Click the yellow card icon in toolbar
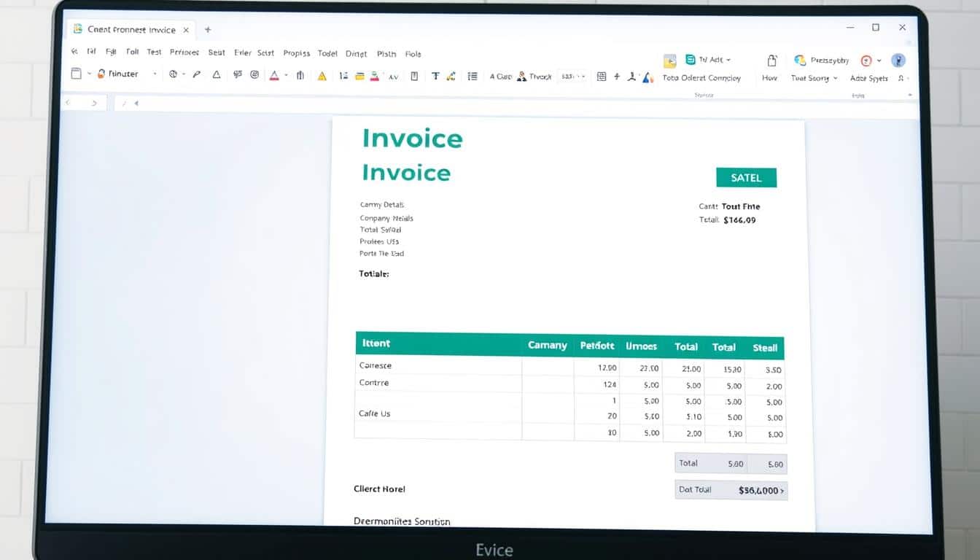Viewport: 980px width, 560px height. click(x=359, y=75)
